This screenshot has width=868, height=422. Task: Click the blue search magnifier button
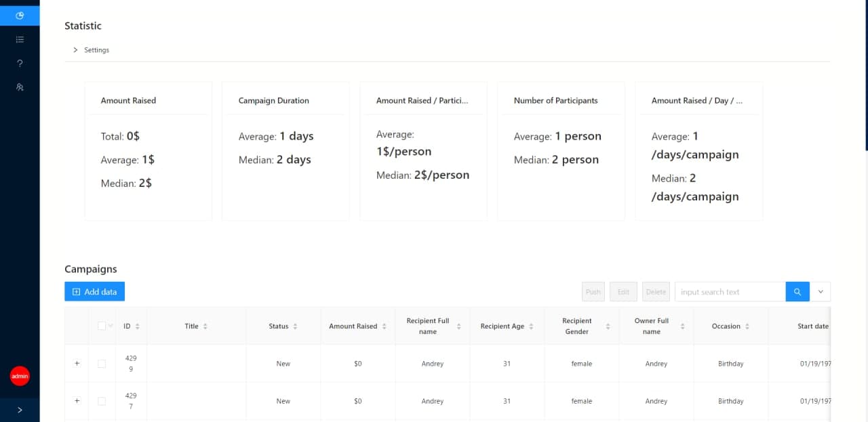click(797, 292)
